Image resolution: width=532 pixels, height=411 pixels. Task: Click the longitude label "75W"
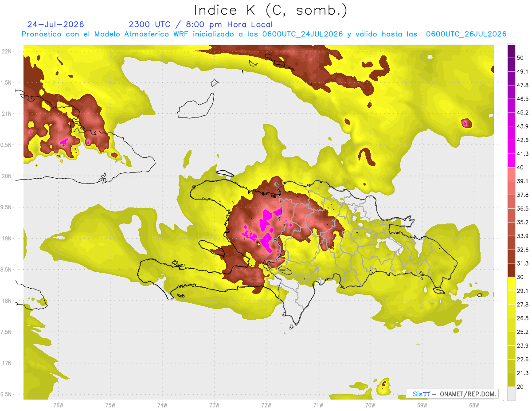pyautogui.click(x=110, y=405)
